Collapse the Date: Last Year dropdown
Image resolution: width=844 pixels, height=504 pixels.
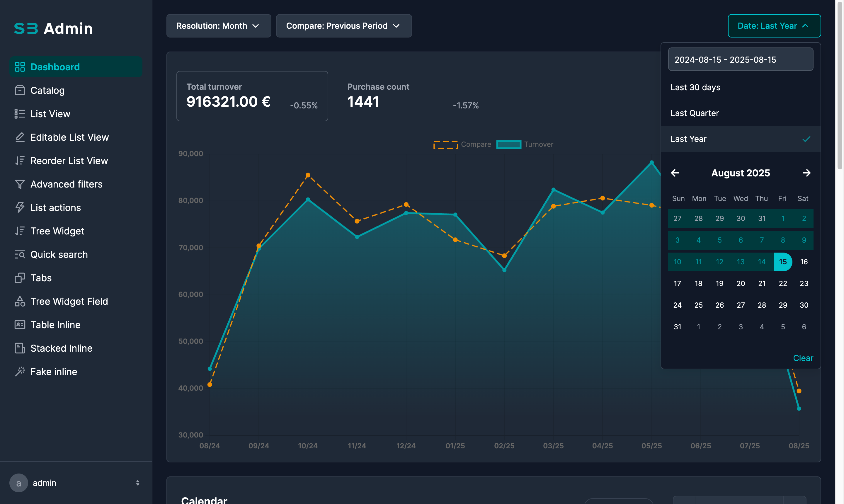[774, 26]
